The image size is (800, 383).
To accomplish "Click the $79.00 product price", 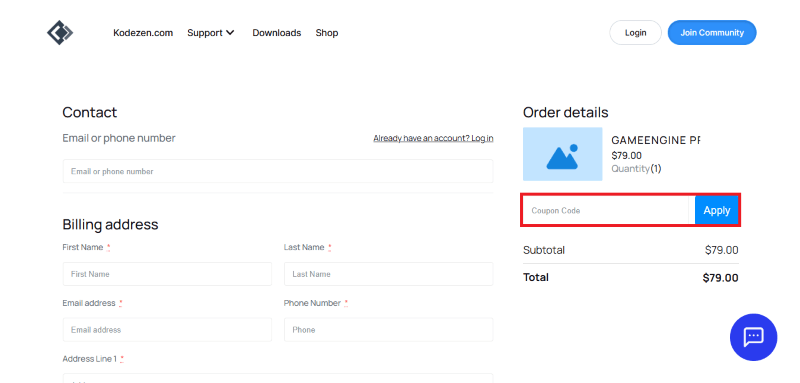I will (x=627, y=156).
